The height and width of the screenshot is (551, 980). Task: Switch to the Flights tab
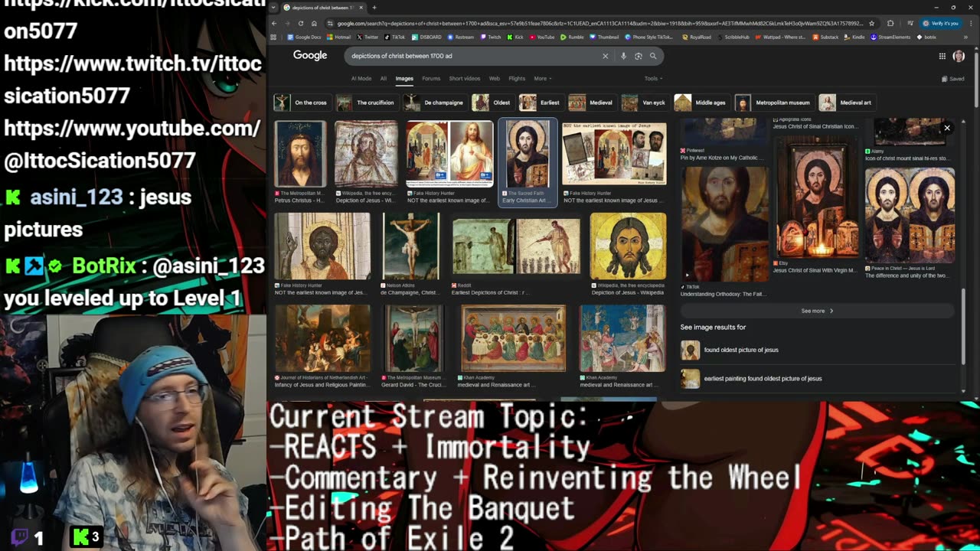[517, 78]
